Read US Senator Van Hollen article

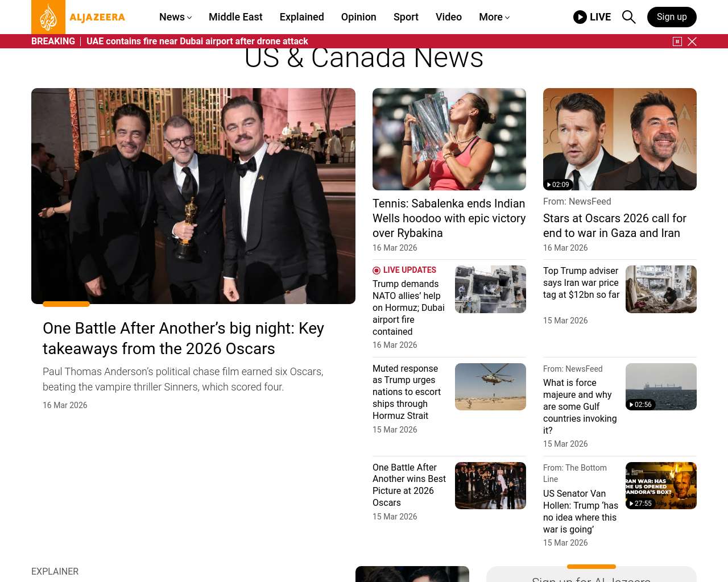(x=581, y=512)
